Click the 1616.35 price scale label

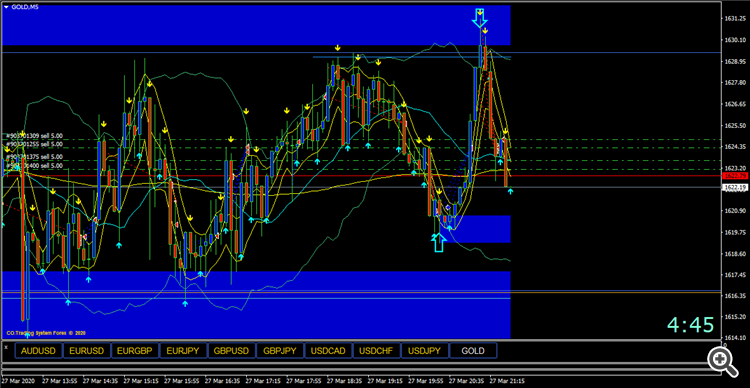[x=735, y=295]
